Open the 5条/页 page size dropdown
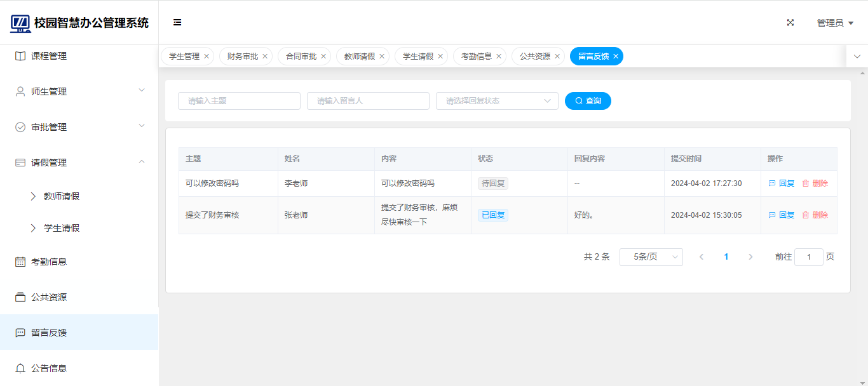This screenshot has width=868, height=386. click(x=651, y=257)
